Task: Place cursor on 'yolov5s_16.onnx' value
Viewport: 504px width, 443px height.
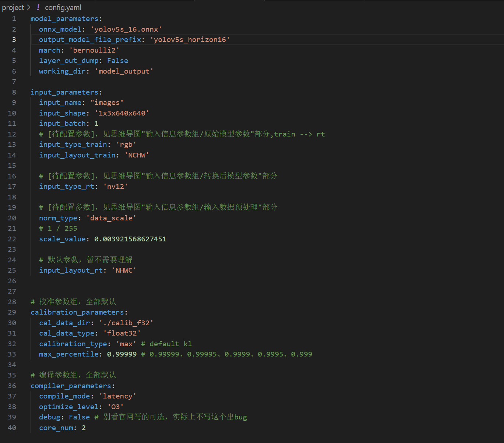Action: [x=126, y=29]
